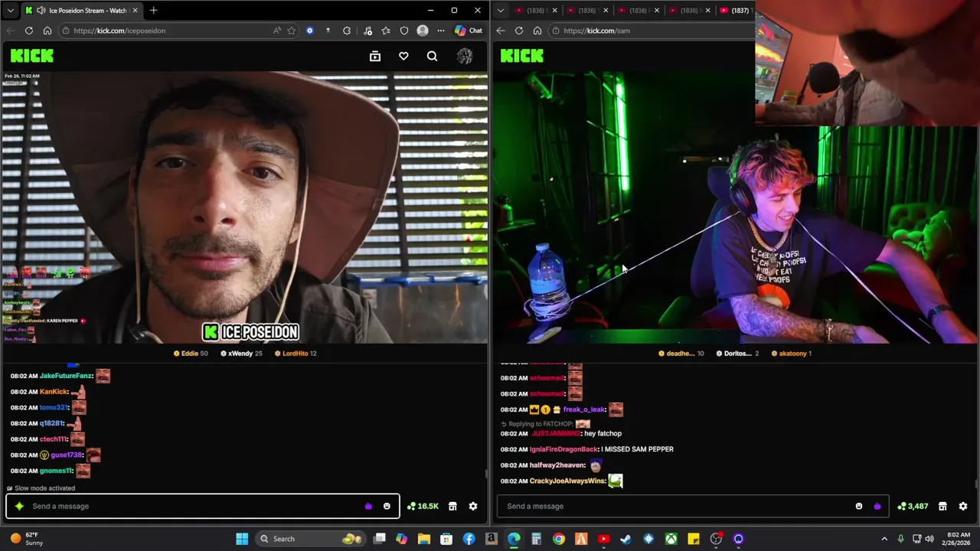Open the left chat settings gear
Screen dimensions: 980x551
(x=473, y=506)
